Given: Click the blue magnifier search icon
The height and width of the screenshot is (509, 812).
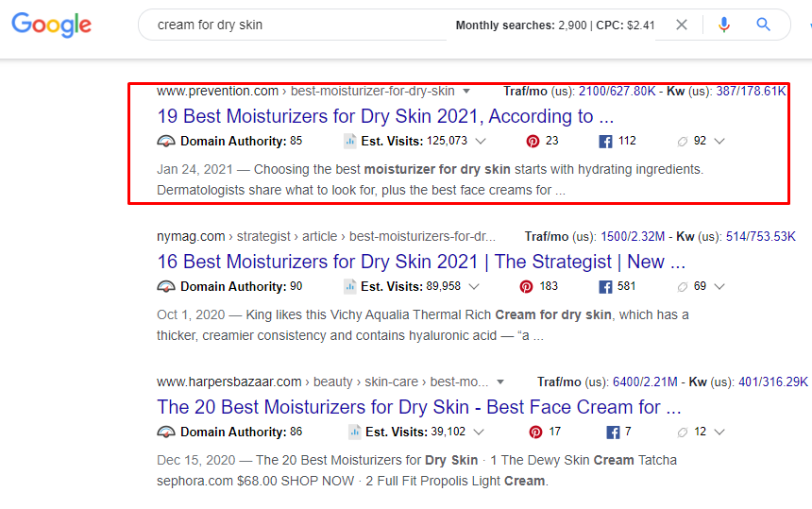Looking at the screenshot, I should point(764,25).
